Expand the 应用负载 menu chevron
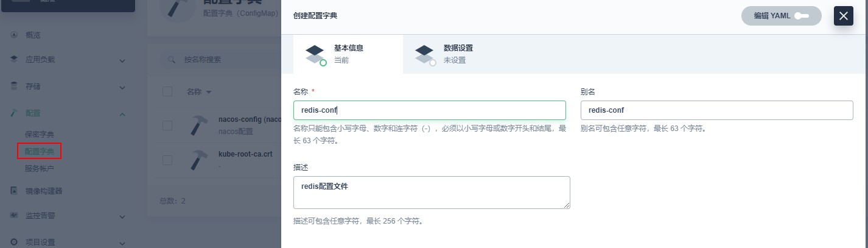 tap(122, 60)
